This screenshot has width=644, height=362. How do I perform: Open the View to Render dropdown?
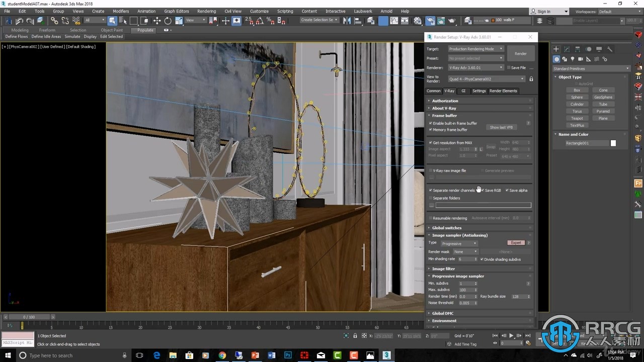487,79
